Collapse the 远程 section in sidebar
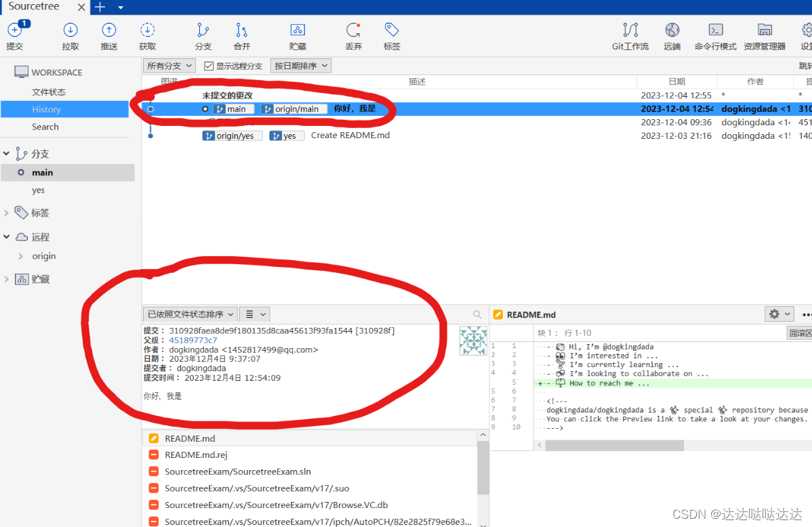The image size is (812, 527). click(x=7, y=237)
